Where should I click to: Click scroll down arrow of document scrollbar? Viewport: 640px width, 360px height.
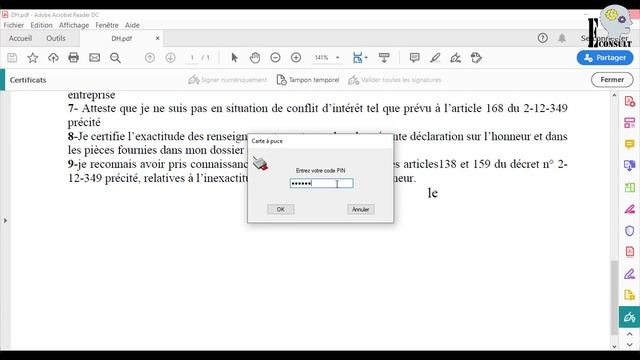614,346
